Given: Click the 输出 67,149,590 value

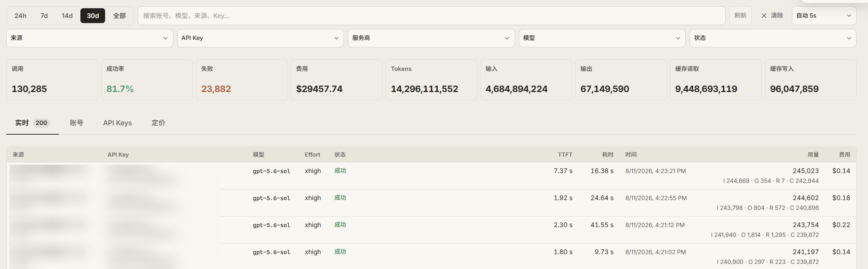Looking at the screenshot, I should click(605, 89).
